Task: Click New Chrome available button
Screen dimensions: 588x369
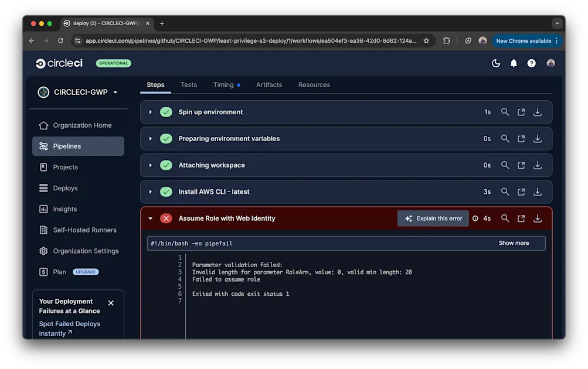Action: point(527,40)
